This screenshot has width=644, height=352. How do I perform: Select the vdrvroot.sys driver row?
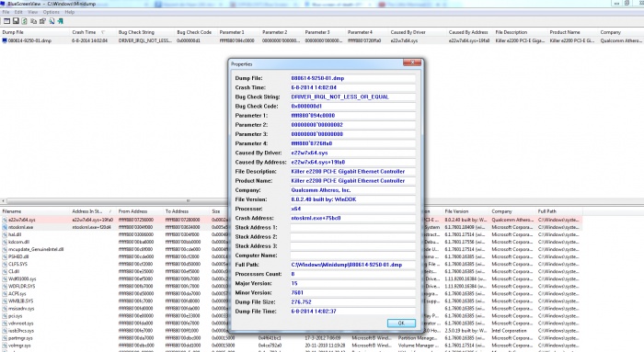pos(21,324)
